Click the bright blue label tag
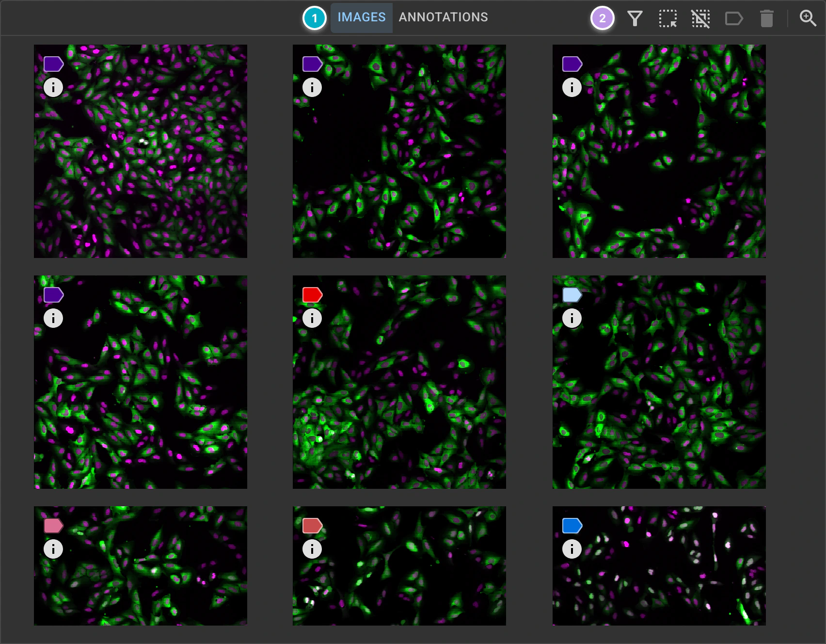This screenshot has height=644, width=826. point(572,526)
